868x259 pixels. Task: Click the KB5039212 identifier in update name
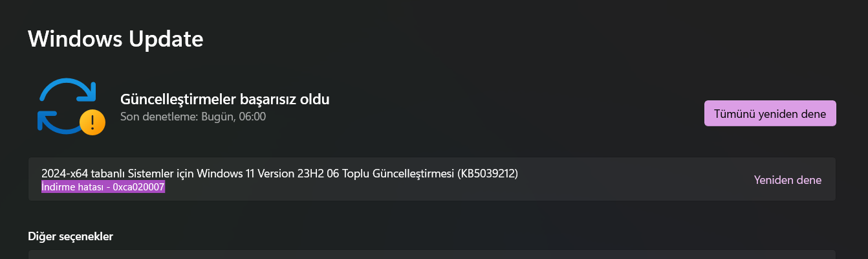(x=488, y=174)
